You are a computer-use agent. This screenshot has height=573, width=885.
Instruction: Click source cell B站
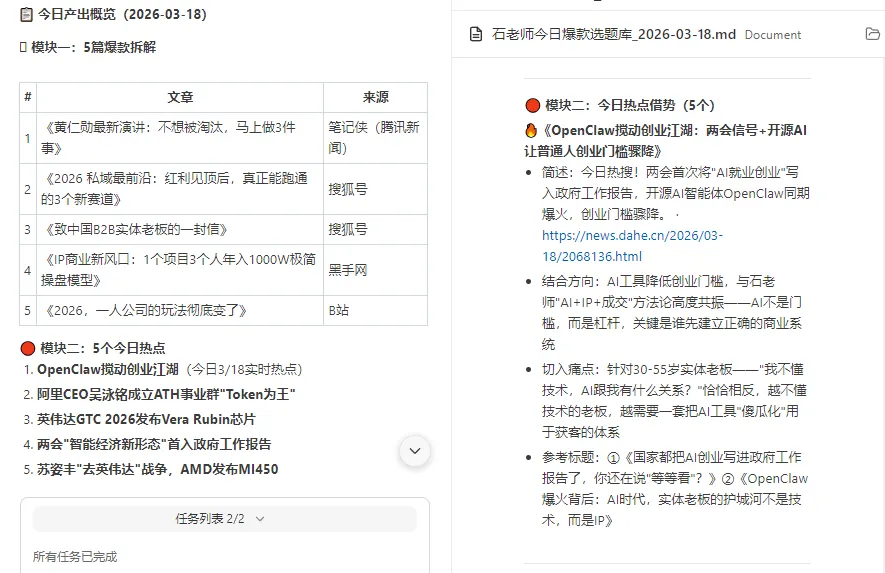(375, 310)
